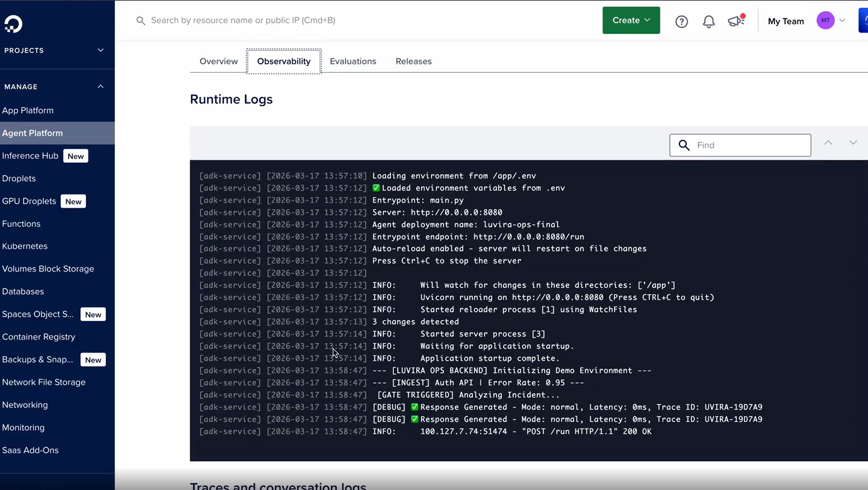Jump to next find result arrow

pyautogui.click(x=853, y=143)
